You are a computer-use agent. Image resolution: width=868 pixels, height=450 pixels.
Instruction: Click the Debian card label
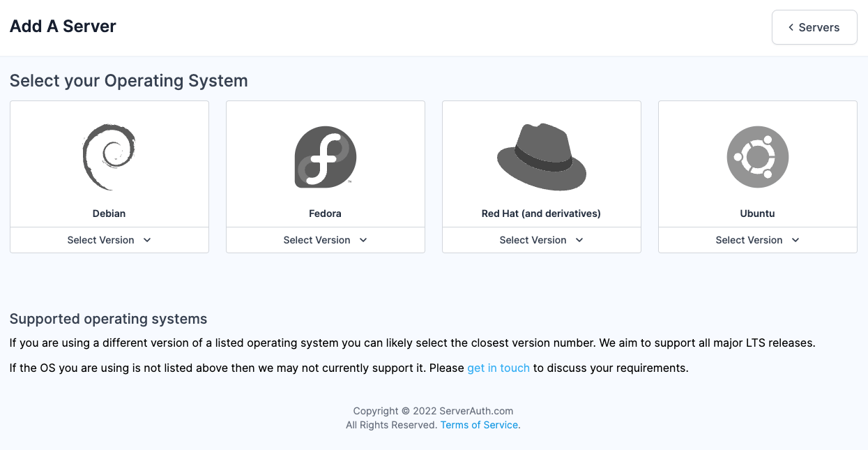pos(109,213)
